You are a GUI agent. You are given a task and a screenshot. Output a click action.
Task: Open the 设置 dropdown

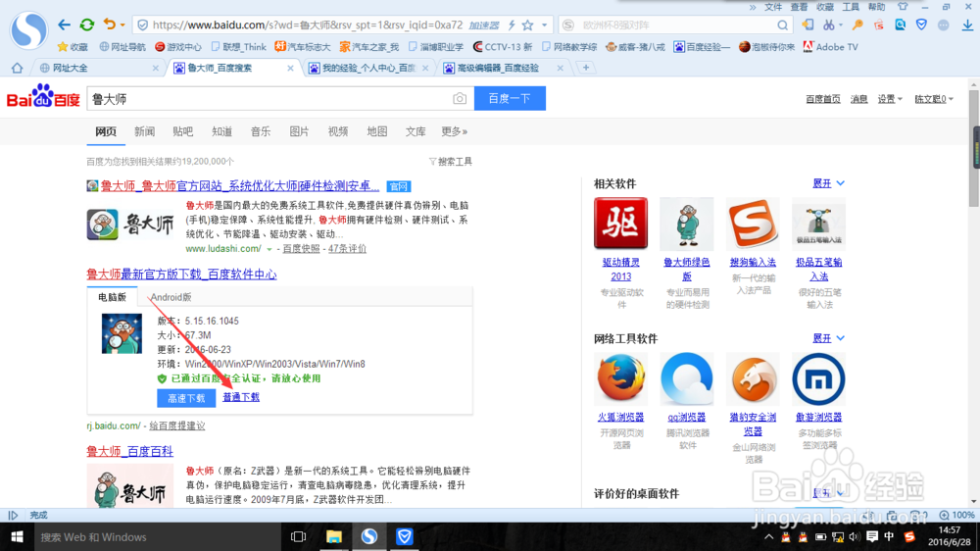[x=890, y=99]
